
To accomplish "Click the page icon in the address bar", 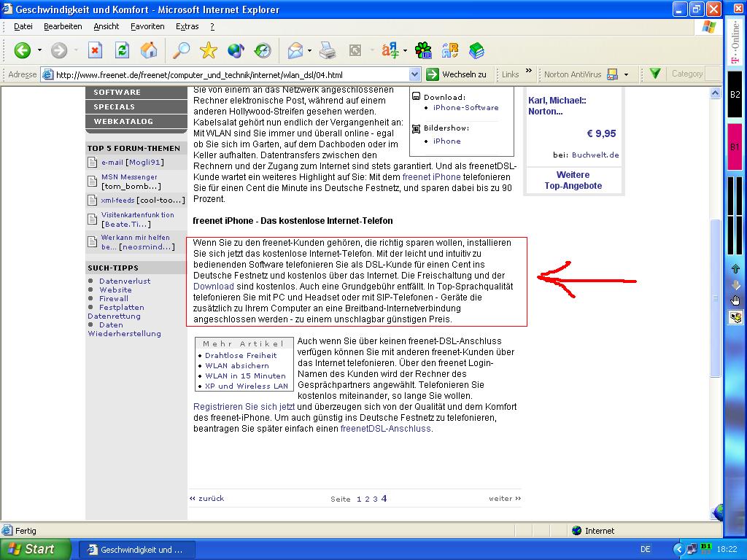I will 47,74.
